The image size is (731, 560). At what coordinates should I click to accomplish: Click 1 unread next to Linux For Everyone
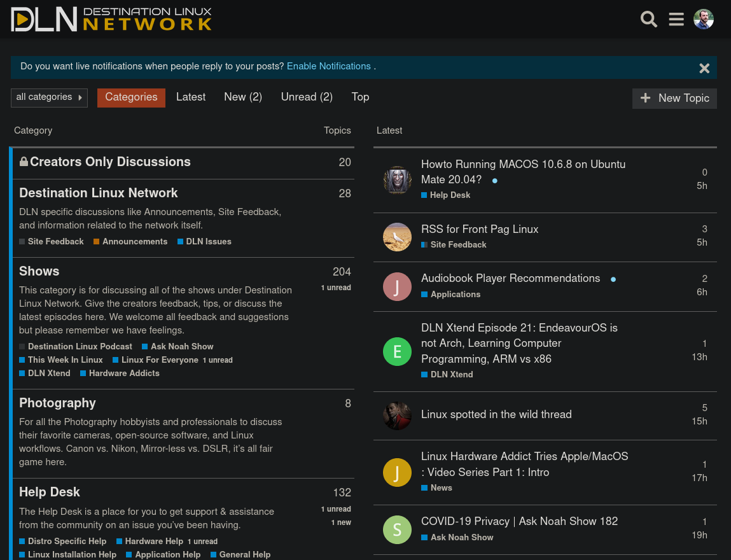217,360
